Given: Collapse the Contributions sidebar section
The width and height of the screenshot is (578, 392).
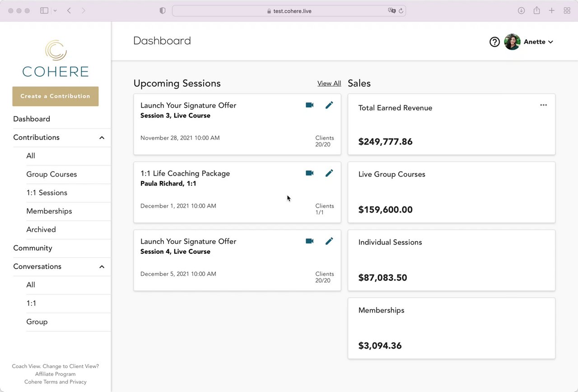Looking at the screenshot, I should [102, 138].
